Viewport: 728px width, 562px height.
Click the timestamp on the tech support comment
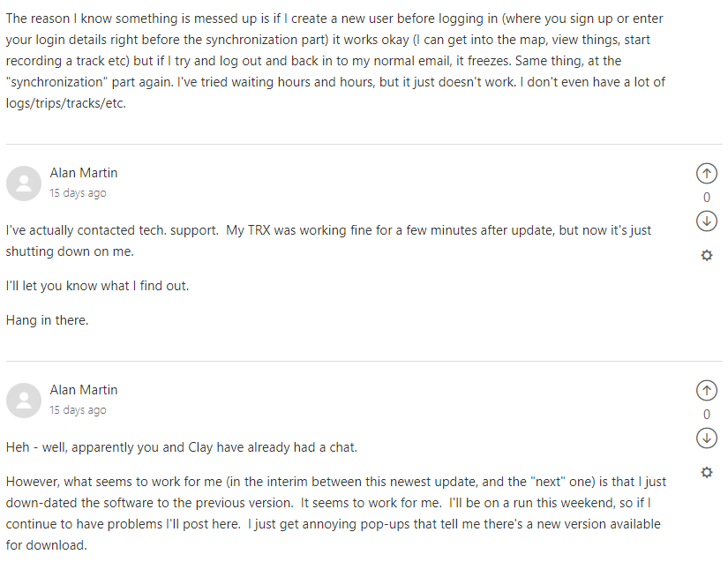pyautogui.click(x=78, y=193)
